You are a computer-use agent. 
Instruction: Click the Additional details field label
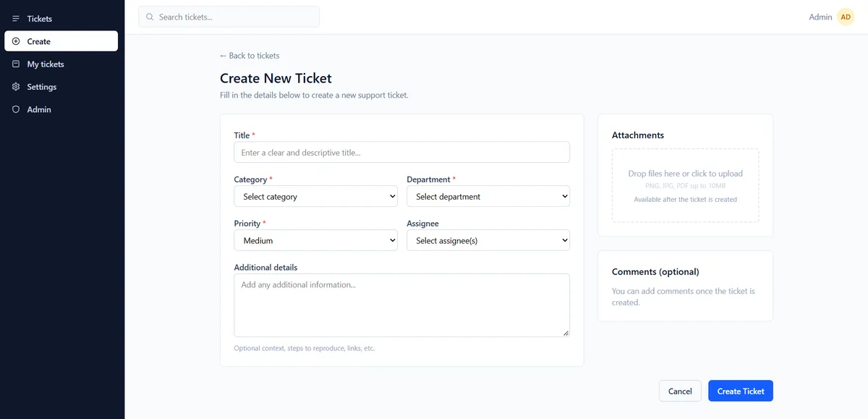[x=265, y=268]
